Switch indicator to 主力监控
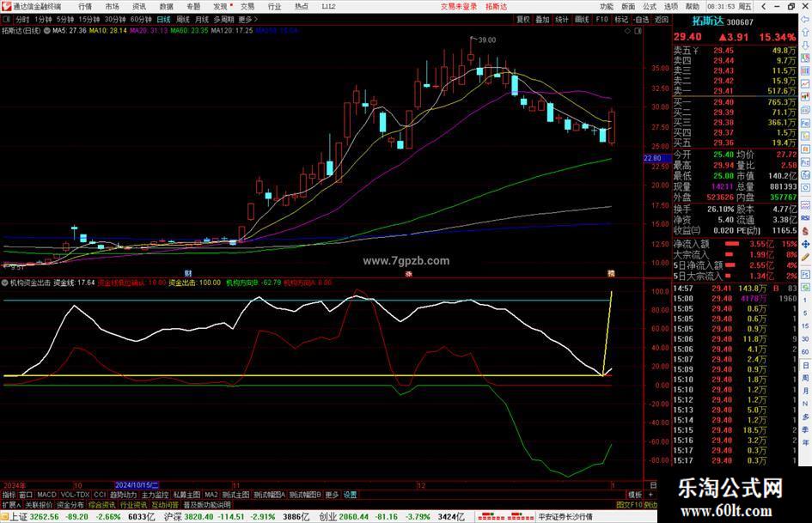This screenshot has width=812, height=523. coord(155,495)
